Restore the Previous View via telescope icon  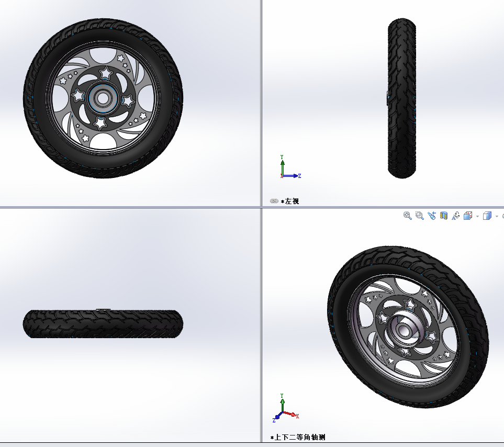click(432, 216)
